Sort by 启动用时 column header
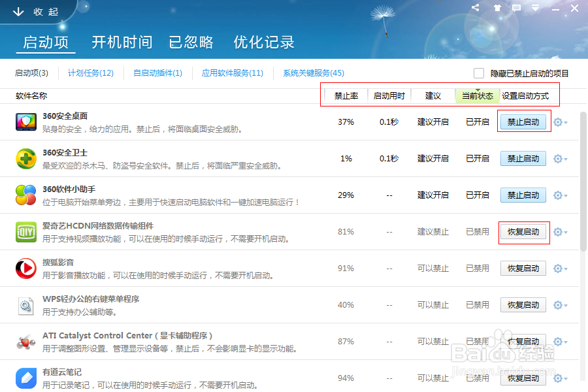Image resolution: width=588 pixels, height=392 pixels. (x=389, y=96)
